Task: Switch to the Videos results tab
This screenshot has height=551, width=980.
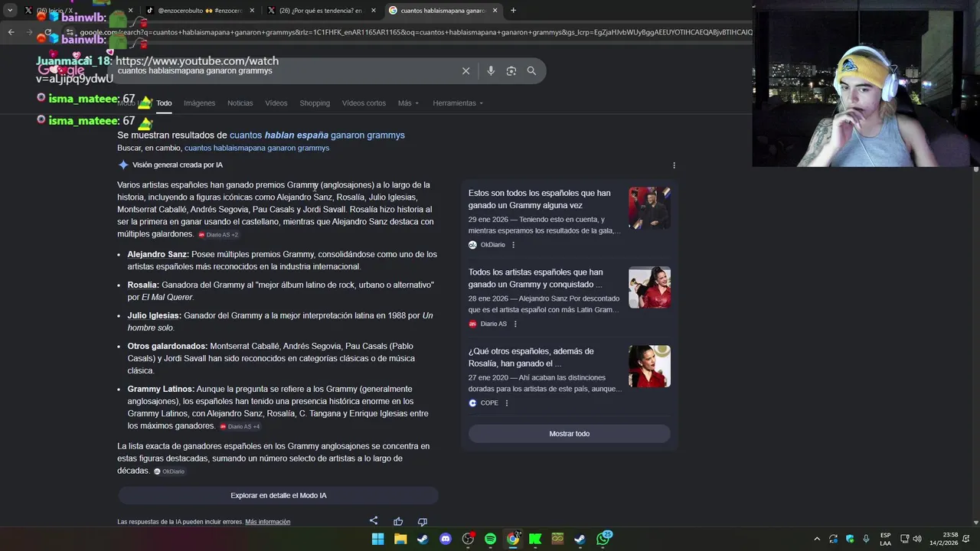Action: pos(276,103)
